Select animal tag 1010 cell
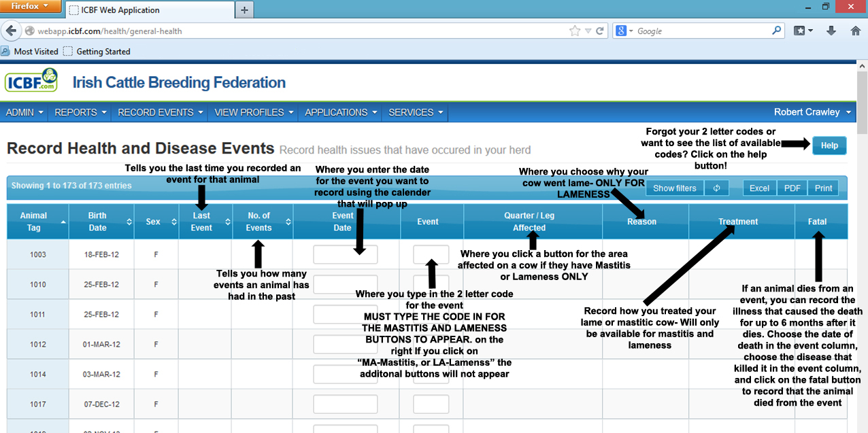The image size is (868, 433). (38, 285)
